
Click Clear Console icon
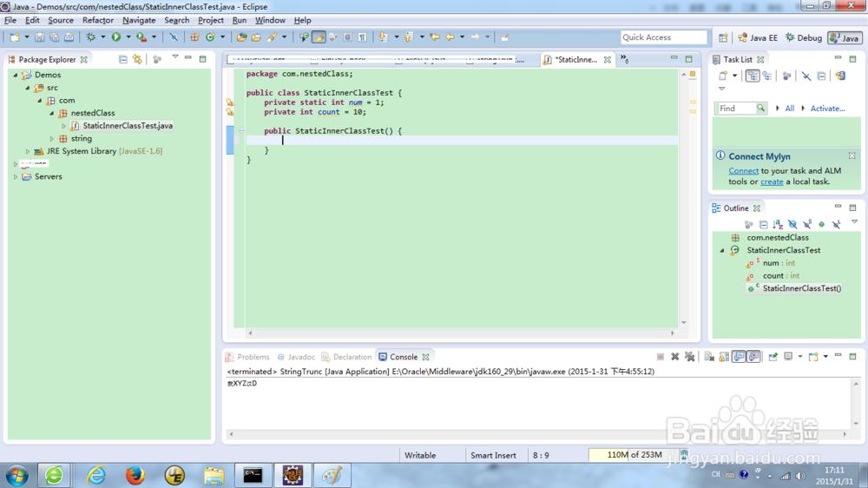(x=709, y=357)
